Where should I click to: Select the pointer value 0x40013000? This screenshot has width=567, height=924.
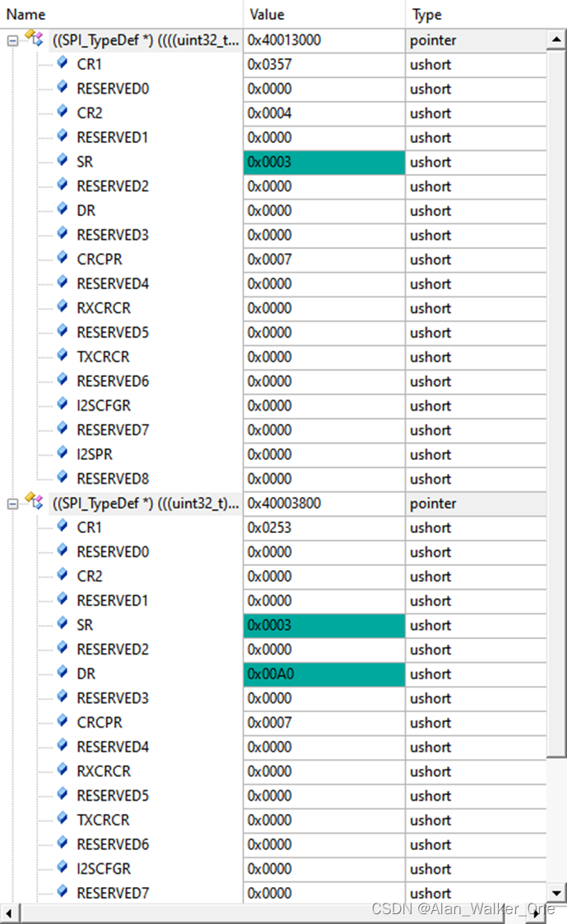(324, 41)
